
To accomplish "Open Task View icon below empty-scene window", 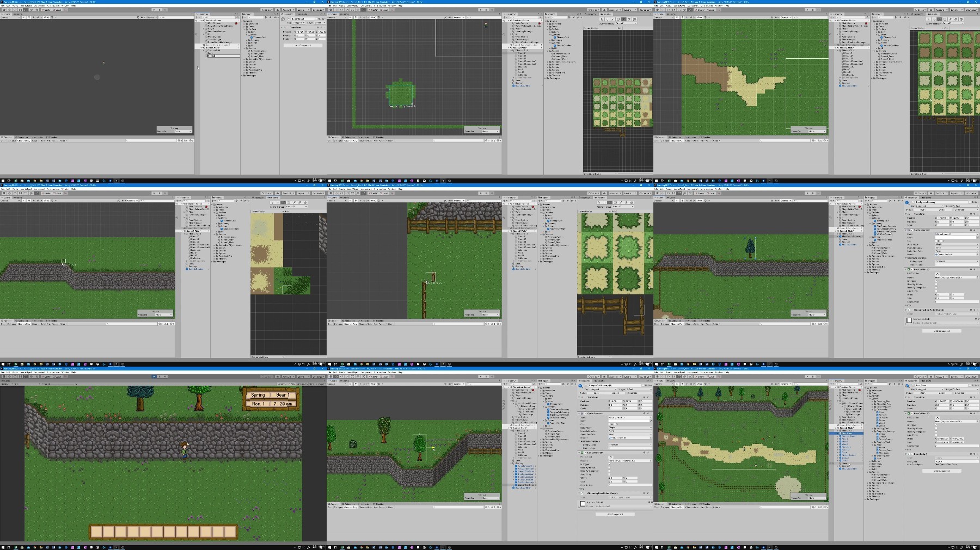I will 9,181.
